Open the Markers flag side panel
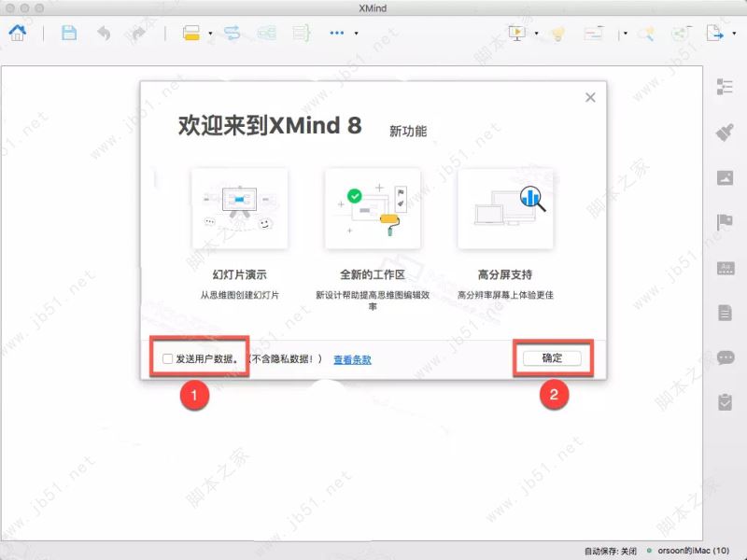This screenshot has width=747, height=560. coord(725,222)
